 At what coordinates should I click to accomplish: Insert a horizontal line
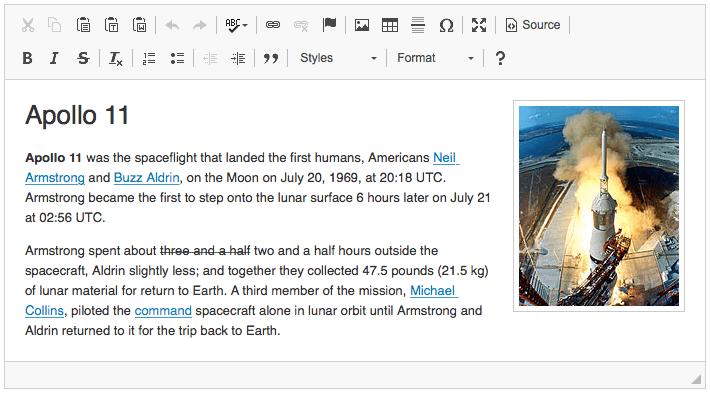[x=418, y=25]
